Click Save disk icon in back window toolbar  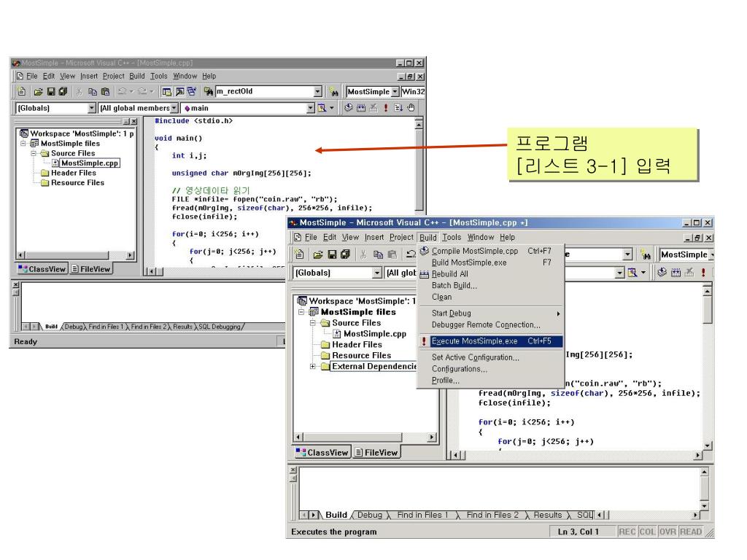coord(50,91)
